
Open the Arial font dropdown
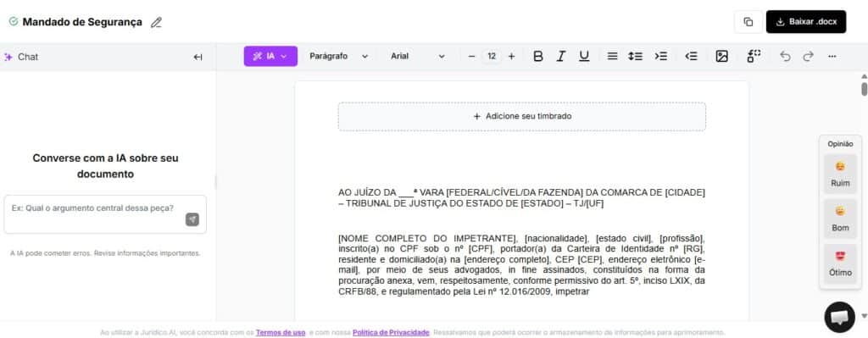417,57
